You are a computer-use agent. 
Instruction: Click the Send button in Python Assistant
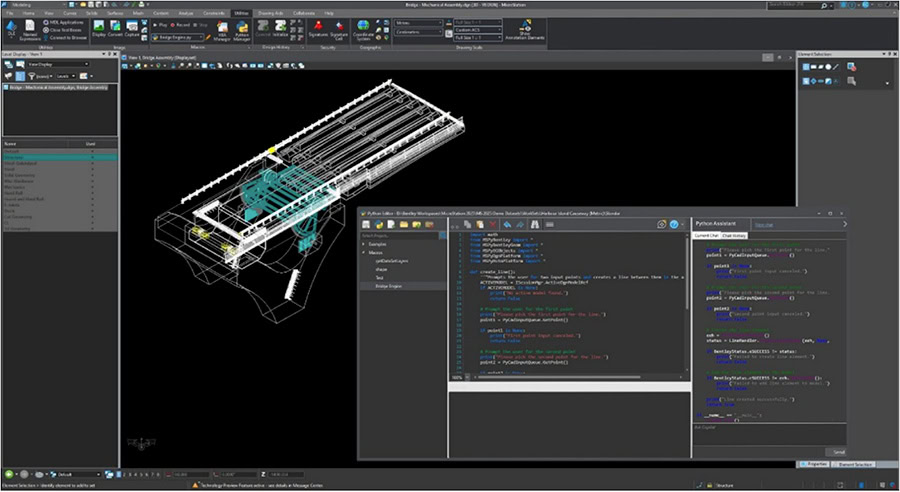[x=834, y=452]
